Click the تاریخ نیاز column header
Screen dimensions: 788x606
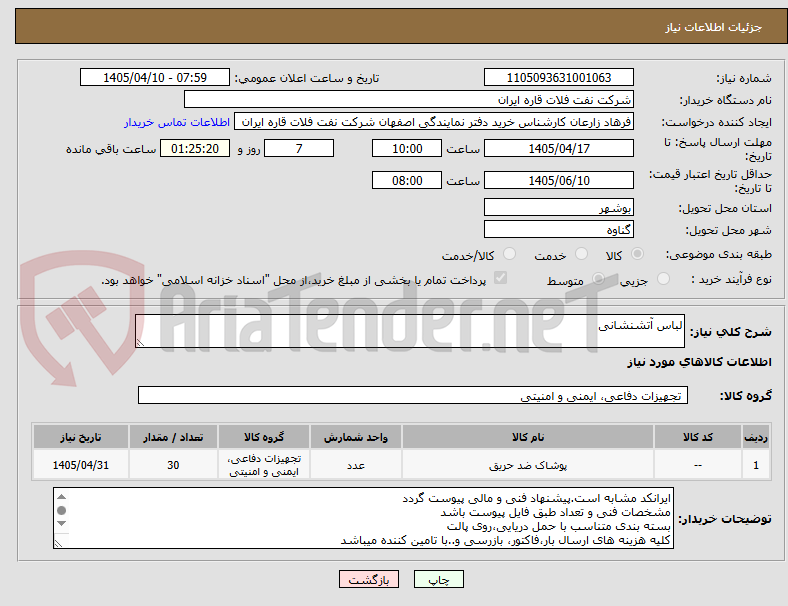(x=81, y=437)
